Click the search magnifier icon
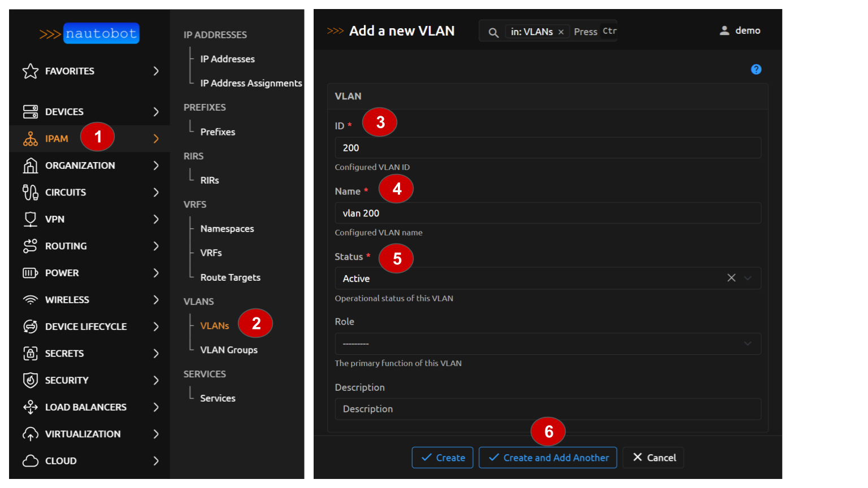Viewport: 868px width, 488px height. coord(493,32)
